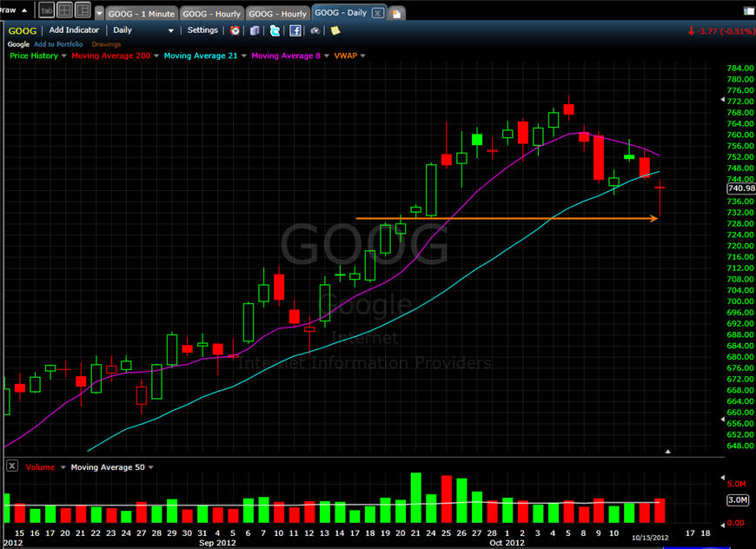Image resolution: width=756 pixels, height=549 pixels.
Task: Click the 740.98 current price label
Action: pos(741,189)
